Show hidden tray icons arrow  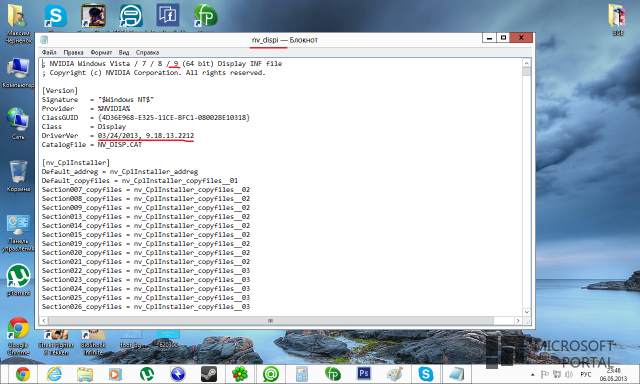[533, 375]
